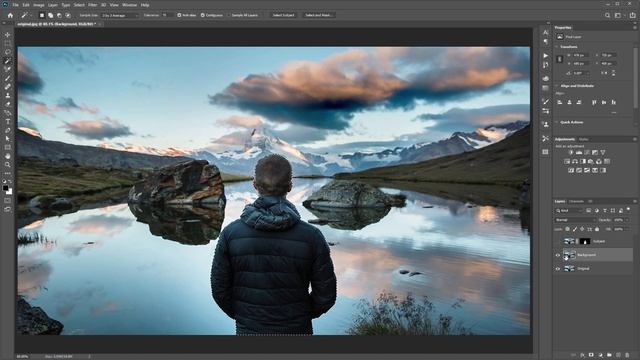Click the width field in Transform
This screenshot has height=360, width=640.
580,55
